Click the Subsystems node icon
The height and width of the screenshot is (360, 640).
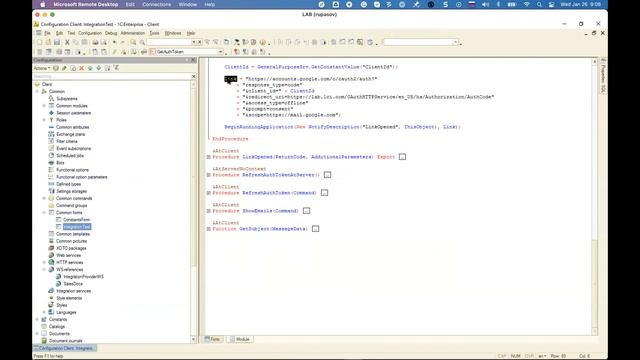(51, 98)
